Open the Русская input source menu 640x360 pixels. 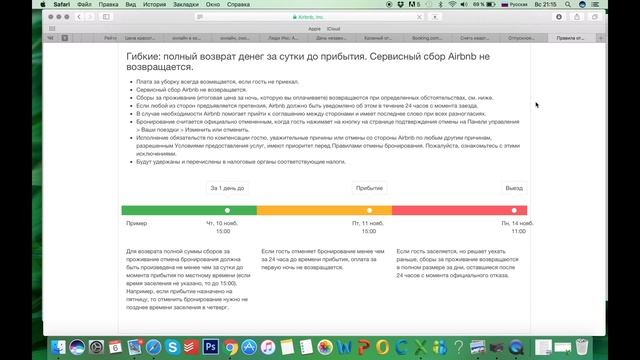[514, 4]
